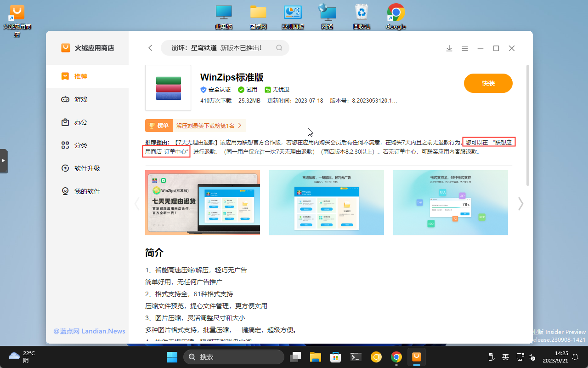
Task: Open the 格式支持全 screenshot thumbnail
Action: (x=451, y=202)
